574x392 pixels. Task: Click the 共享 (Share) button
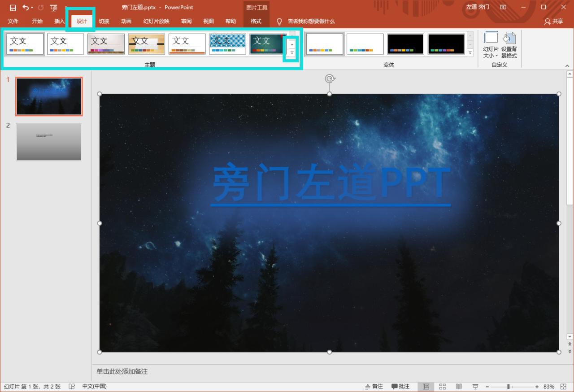pyautogui.click(x=553, y=21)
